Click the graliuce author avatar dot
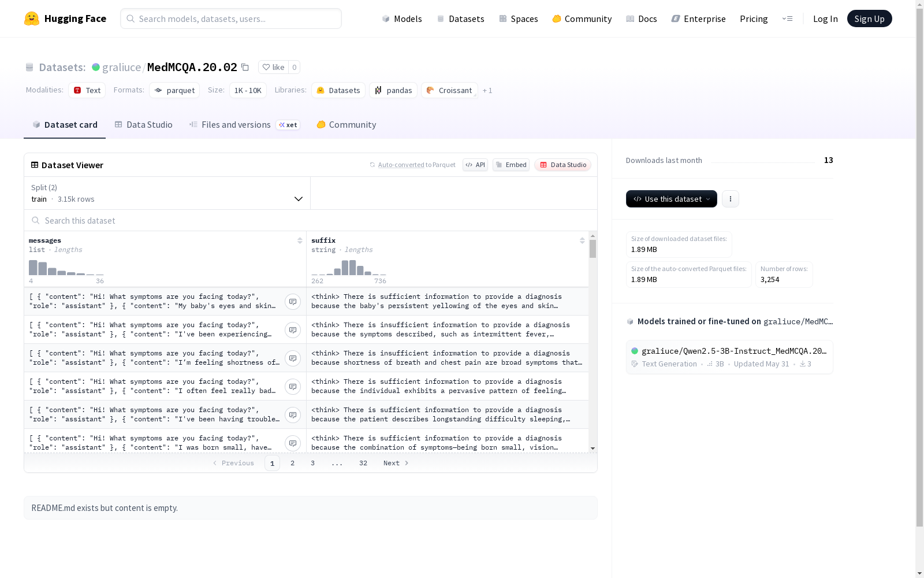This screenshot has width=924, height=578. click(96, 67)
